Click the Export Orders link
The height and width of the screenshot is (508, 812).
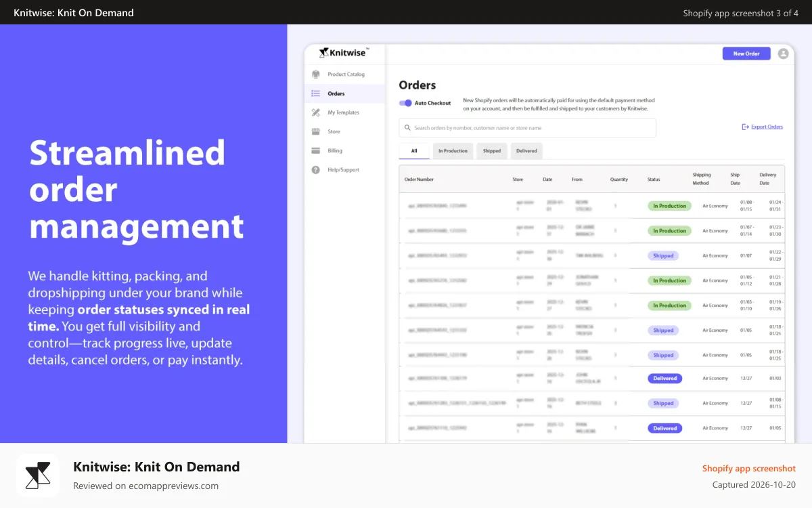763,127
